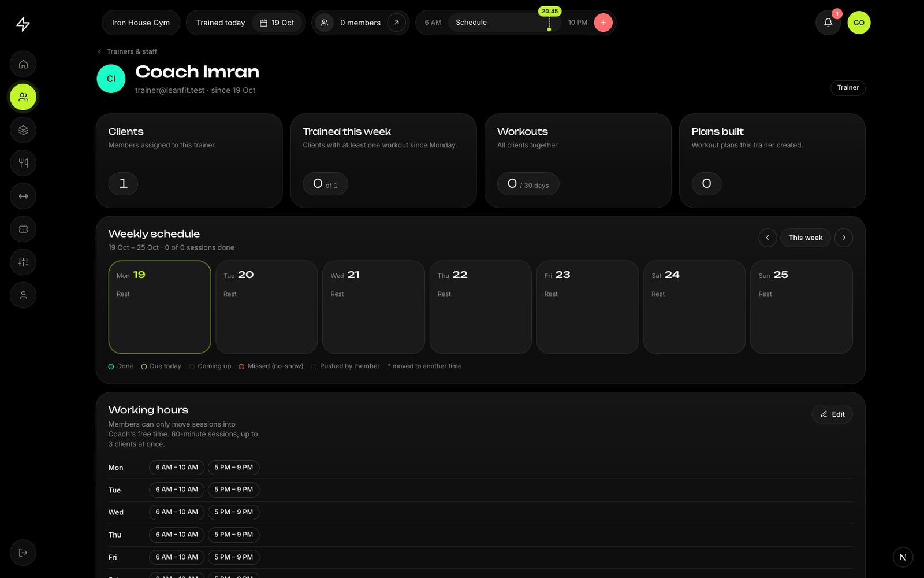Image resolution: width=924 pixels, height=578 pixels.
Task: Select the Wed 21 schedule day card
Action: (x=374, y=307)
